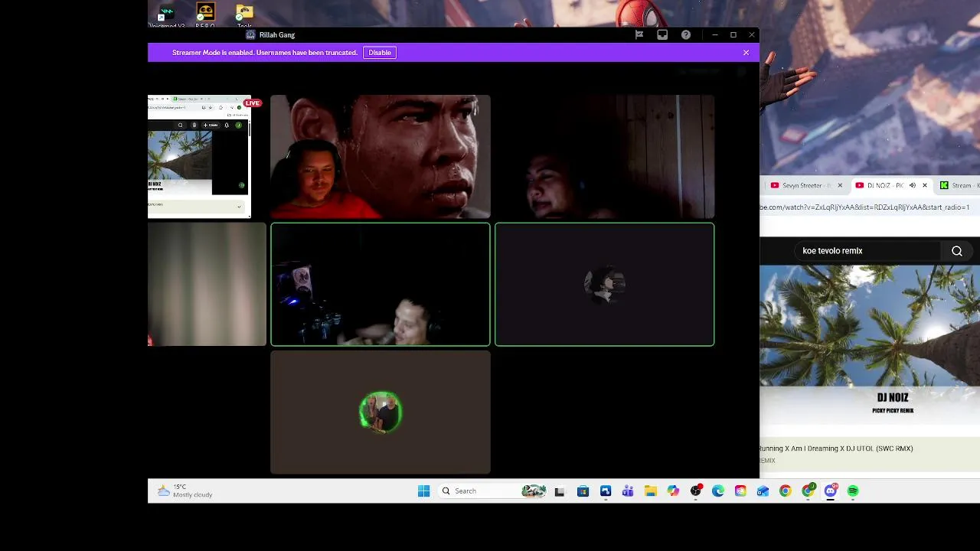
Task: Open the weather widget 'Mostly cloudy'
Action: 185,491
